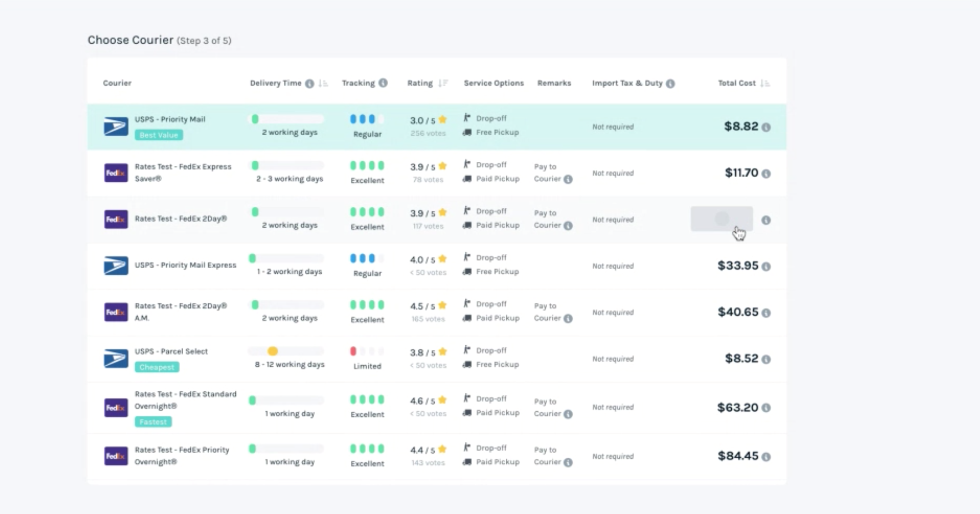
Task: Select USPS - Parcel Select courier
Action: click(x=171, y=351)
